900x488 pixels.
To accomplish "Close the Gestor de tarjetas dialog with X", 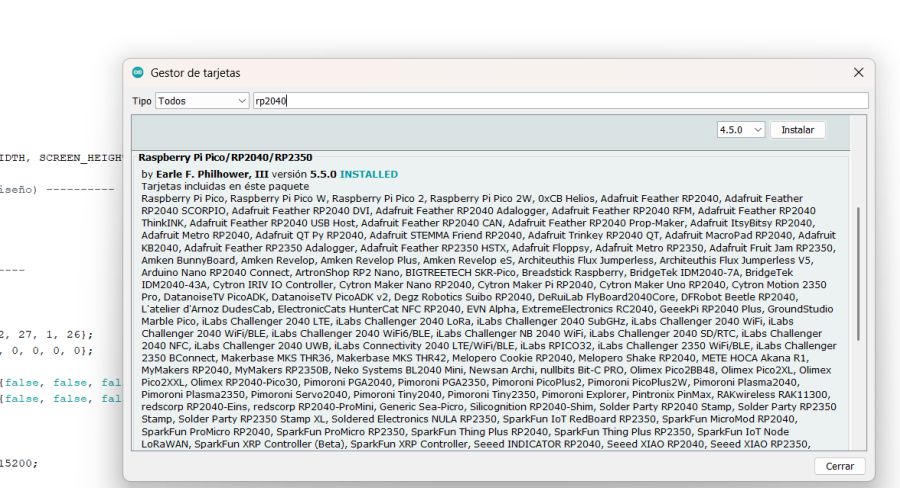I will [858, 72].
